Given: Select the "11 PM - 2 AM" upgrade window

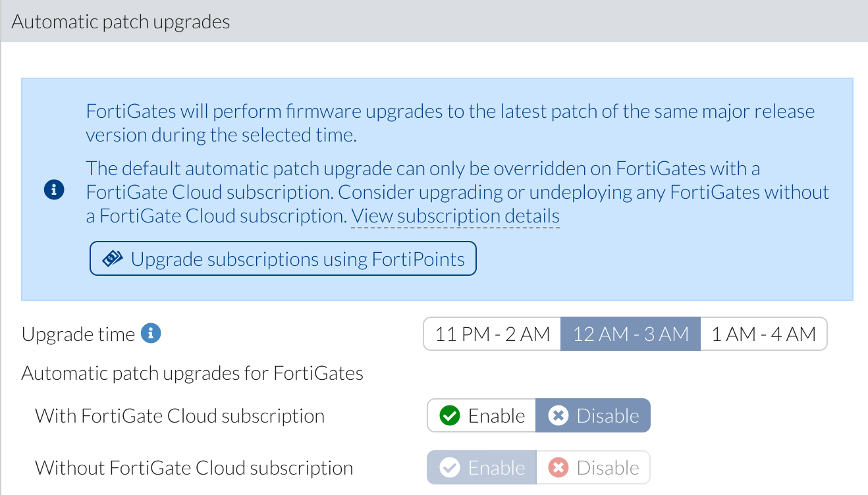Looking at the screenshot, I should click(492, 333).
